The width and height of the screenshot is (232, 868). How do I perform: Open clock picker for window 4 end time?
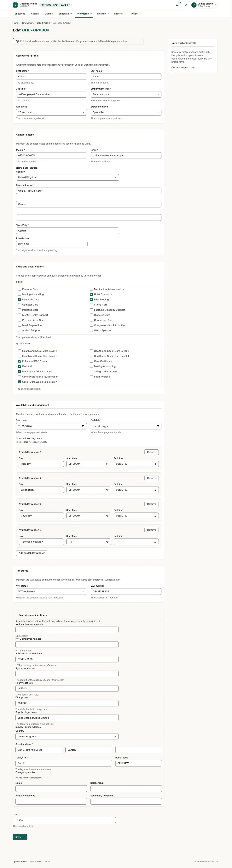[x=155, y=542]
